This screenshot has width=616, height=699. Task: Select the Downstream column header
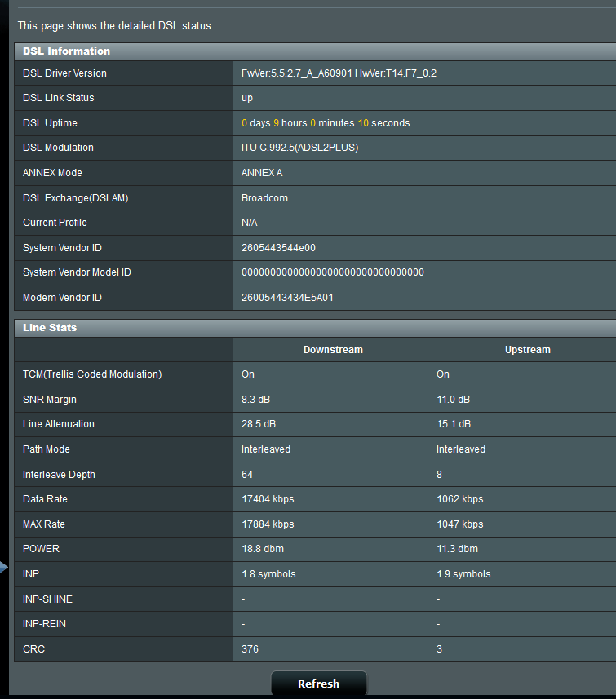[333, 350]
